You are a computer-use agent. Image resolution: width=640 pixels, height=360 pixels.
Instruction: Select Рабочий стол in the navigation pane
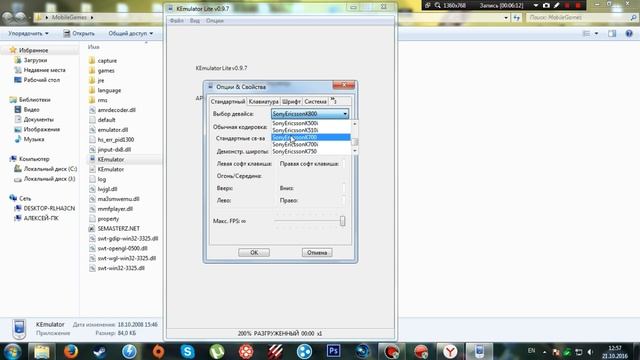click(42, 80)
